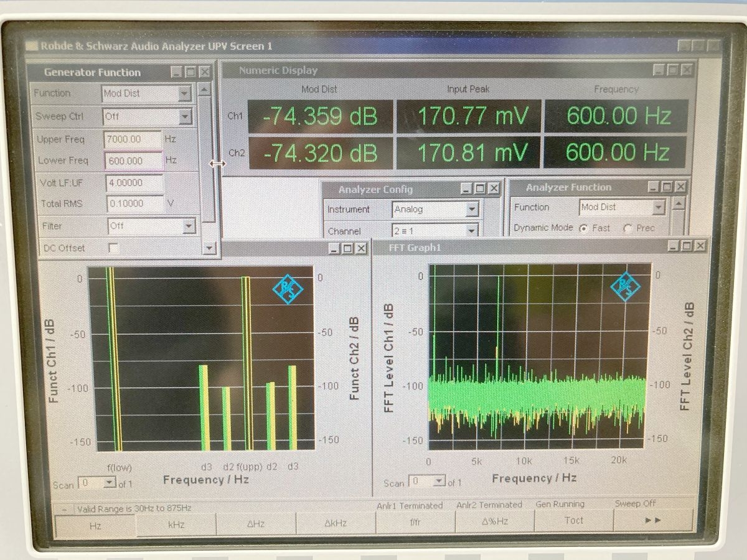Select Prec dynamic mode
Screen dimensions: 747x560
[627, 228]
